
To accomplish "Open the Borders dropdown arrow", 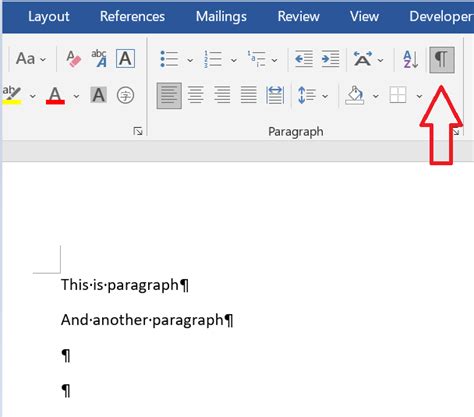I will click(x=419, y=96).
